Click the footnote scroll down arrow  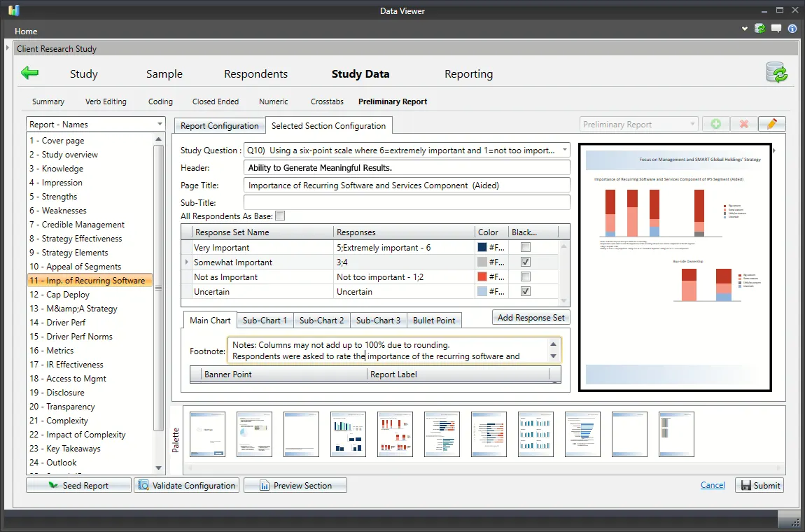coord(553,356)
